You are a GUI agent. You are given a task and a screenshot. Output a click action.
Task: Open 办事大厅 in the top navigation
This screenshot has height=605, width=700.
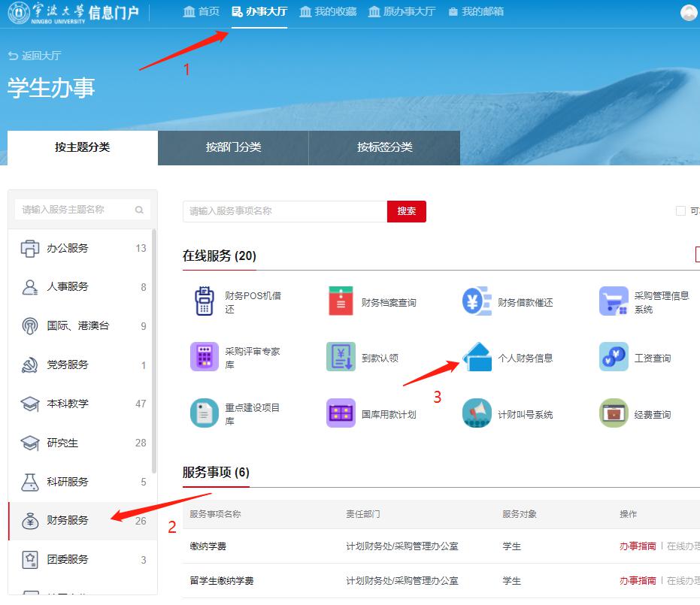coord(259,12)
